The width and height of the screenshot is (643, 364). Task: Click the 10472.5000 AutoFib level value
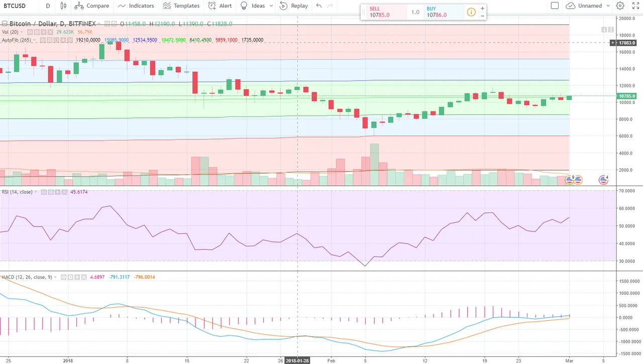click(174, 40)
